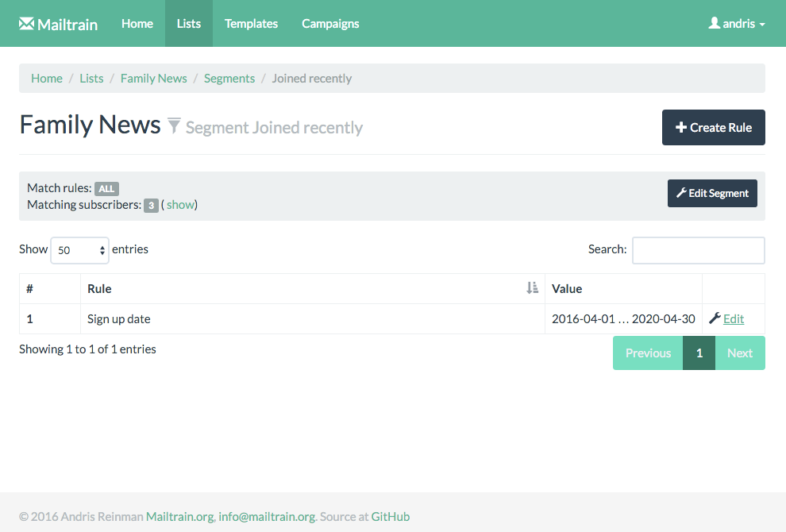The width and height of the screenshot is (786, 532).
Task: Select the 'Sign up date' rule cell
Action: click(312, 319)
